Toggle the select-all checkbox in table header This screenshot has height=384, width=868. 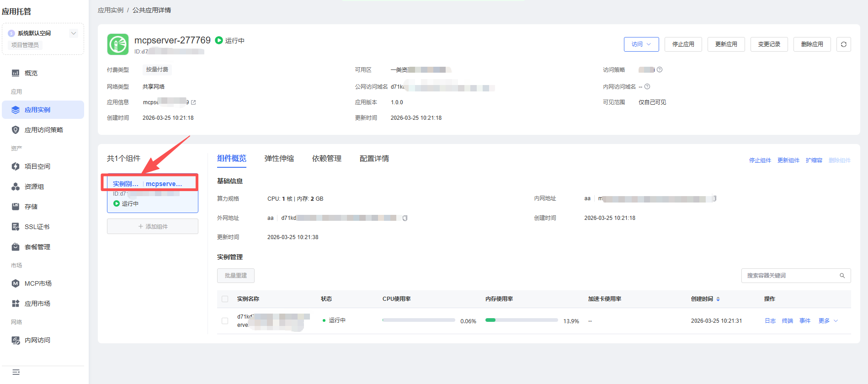pos(225,299)
